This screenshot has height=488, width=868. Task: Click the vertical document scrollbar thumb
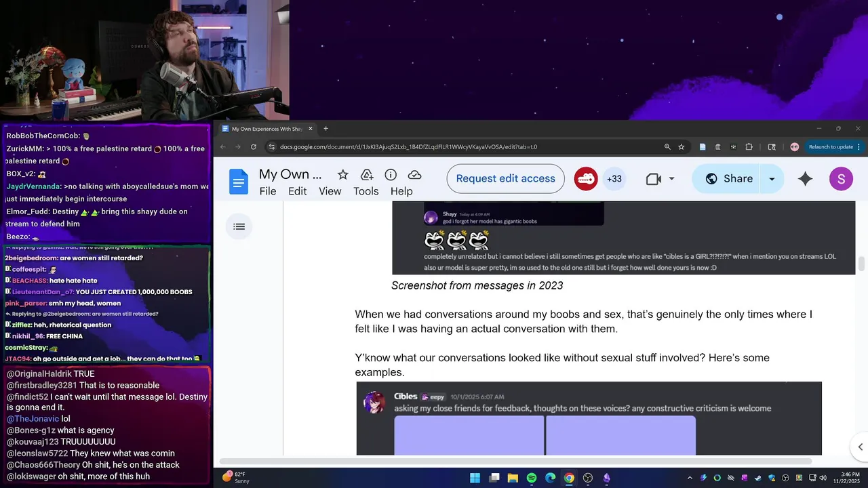point(862,264)
